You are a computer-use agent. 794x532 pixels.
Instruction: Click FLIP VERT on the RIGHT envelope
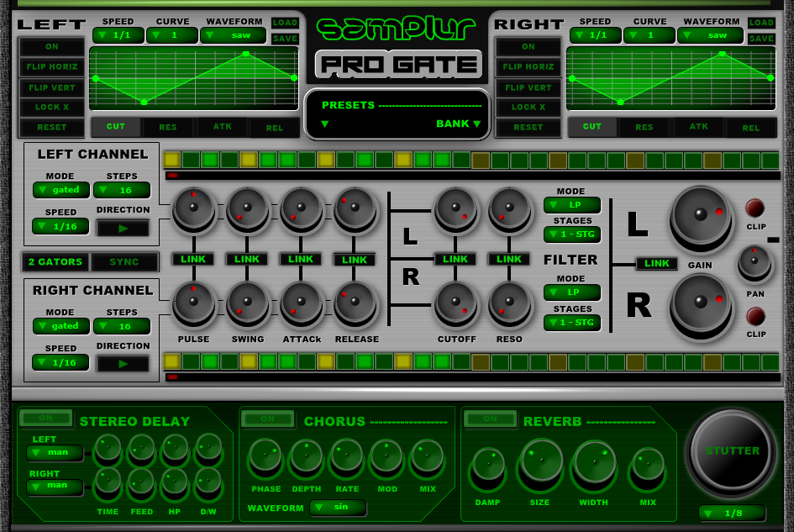point(528,87)
